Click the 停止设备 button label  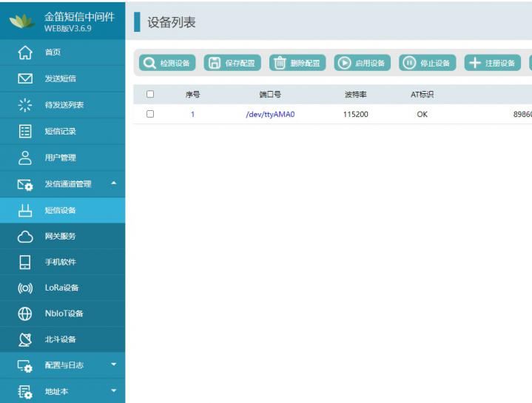pos(435,64)
